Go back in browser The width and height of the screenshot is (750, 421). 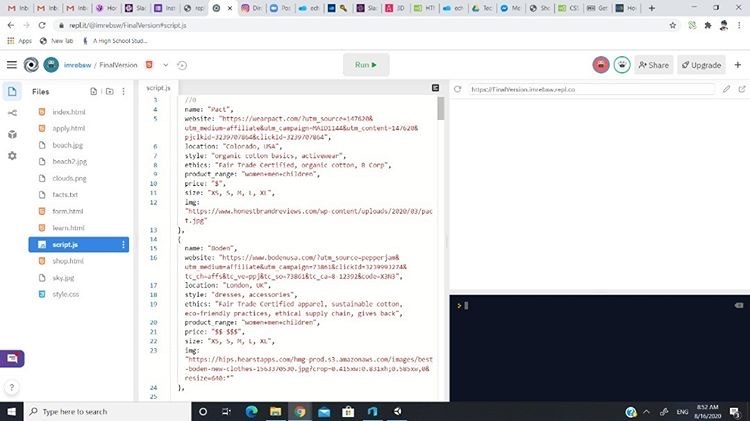click(11, 25)
